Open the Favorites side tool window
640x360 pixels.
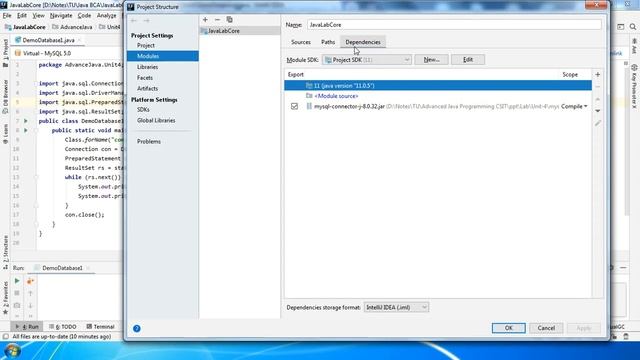[5, 298]
